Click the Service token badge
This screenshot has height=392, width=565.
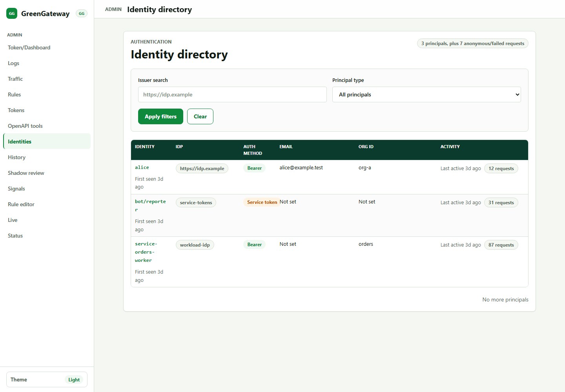pos(262,202)
